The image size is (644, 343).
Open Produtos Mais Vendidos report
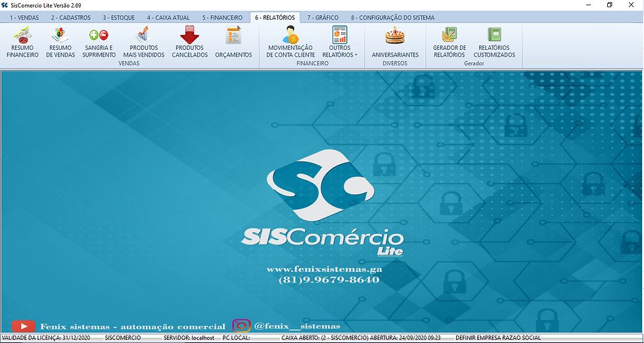coord(144,42)
